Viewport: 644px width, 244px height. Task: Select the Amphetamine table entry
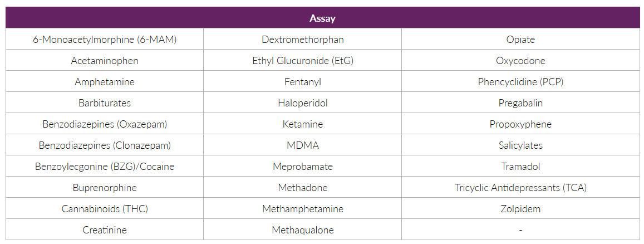pyautogui.click(x=105, y=82)
